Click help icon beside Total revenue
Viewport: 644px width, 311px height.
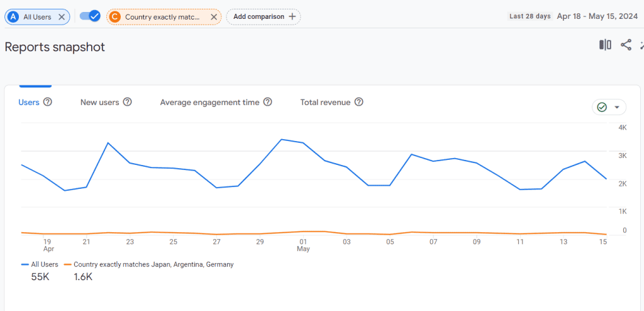[358, 102]
